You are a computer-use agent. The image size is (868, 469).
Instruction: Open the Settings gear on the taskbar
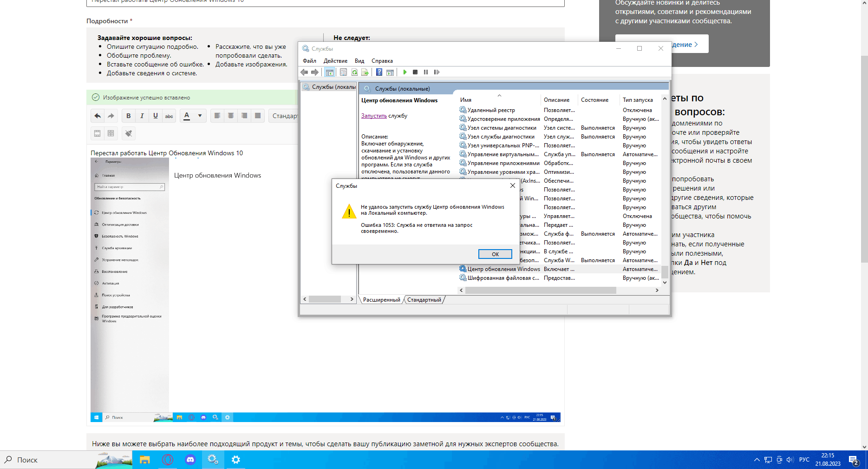click(235, 460)
